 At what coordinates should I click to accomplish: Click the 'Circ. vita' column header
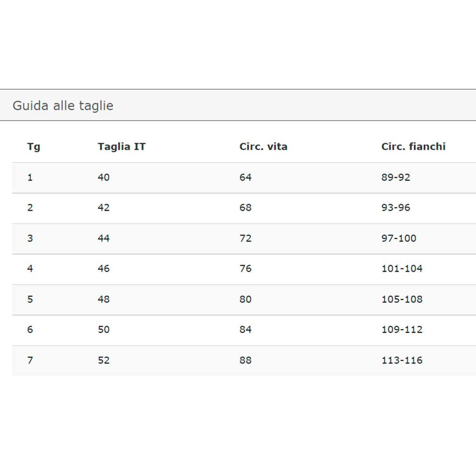pyautogui.click(x=263, y=147)
